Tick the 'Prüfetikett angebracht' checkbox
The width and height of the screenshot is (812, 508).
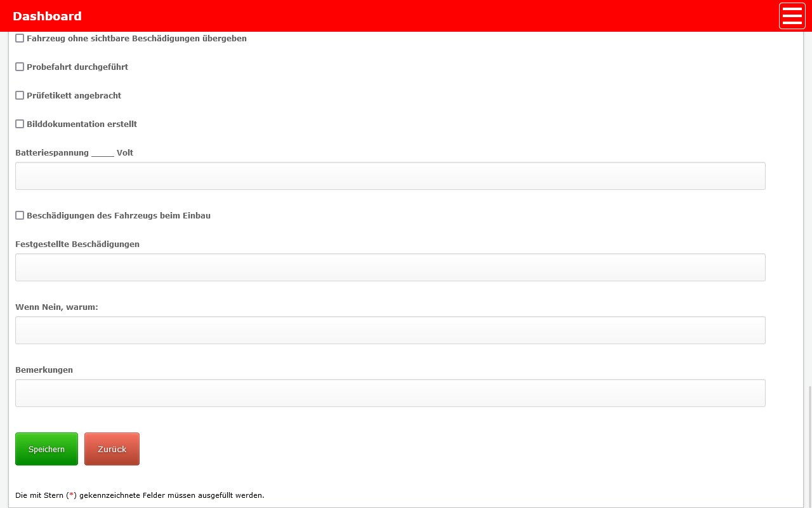[x=20, y=95]
